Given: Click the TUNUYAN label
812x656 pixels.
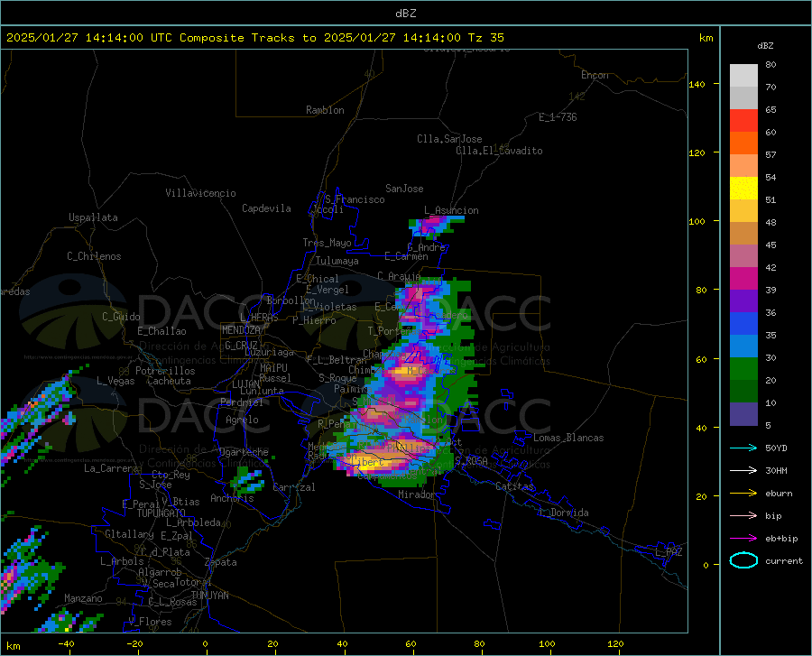Looking at the screenshot, I should pyautogui.click(x=209, y=595).
